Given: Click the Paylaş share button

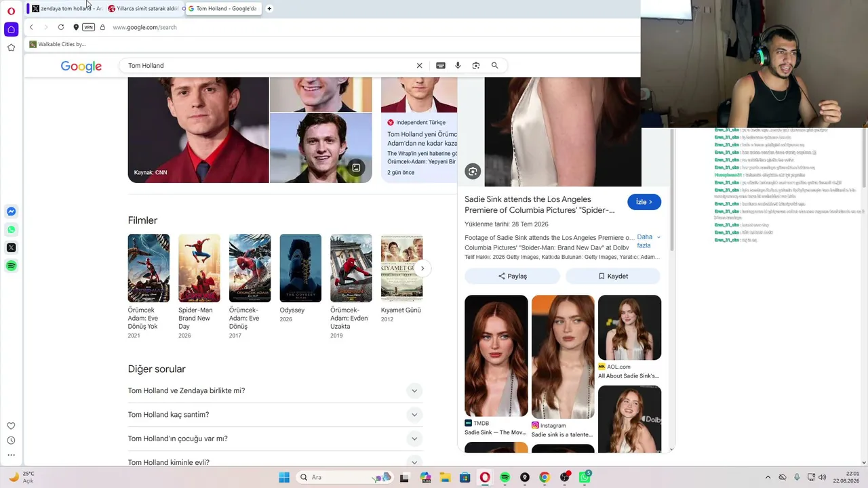Looking at the screenshot, I should pyautogui.click(x=512, y=276).
